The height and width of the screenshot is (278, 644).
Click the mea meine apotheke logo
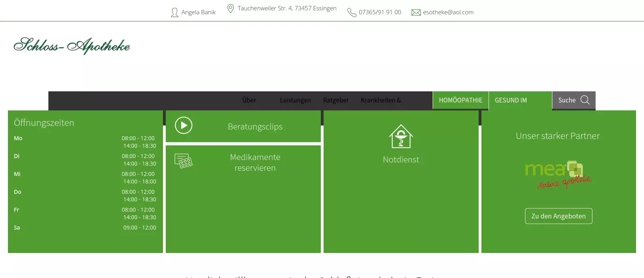click(558, 174)
